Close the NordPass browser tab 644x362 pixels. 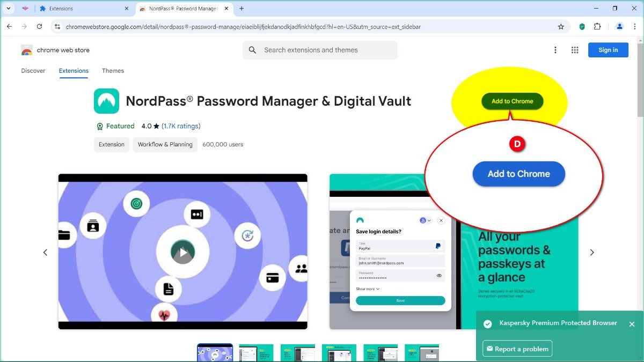point(226,9)
